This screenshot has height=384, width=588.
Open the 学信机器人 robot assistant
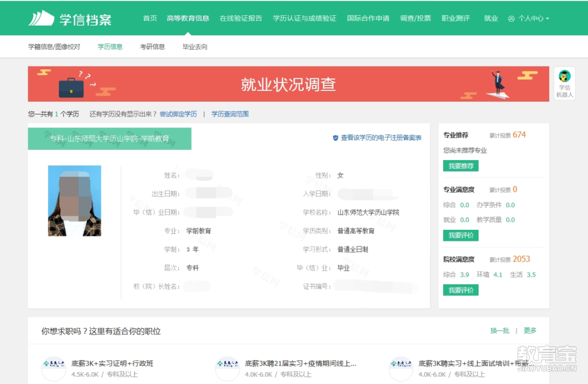pos(565,83)
